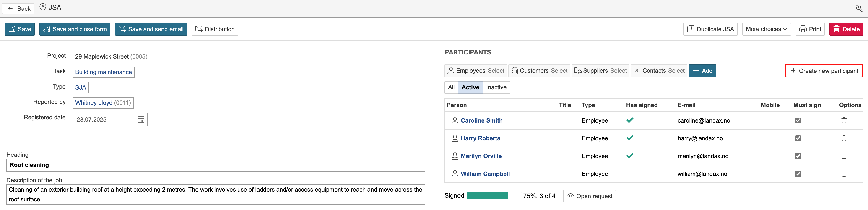868x210 pixels.
Task: Click Create new participant button
Action: point(824,71)
